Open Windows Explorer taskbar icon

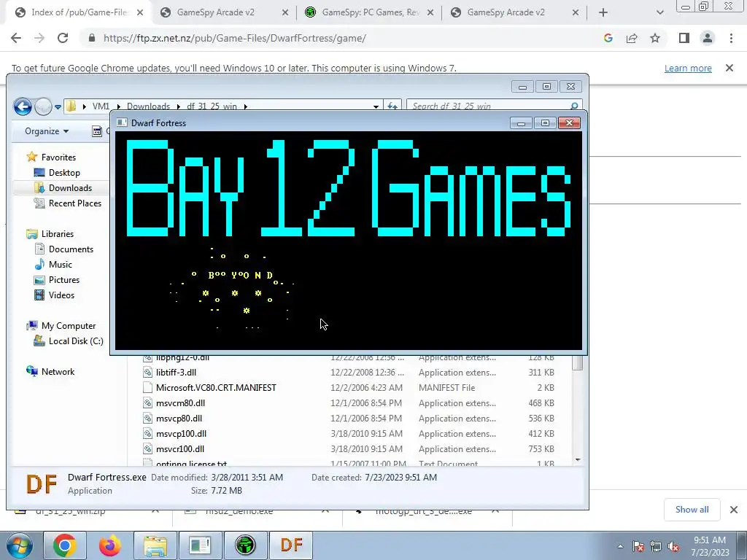click(155, 545)
